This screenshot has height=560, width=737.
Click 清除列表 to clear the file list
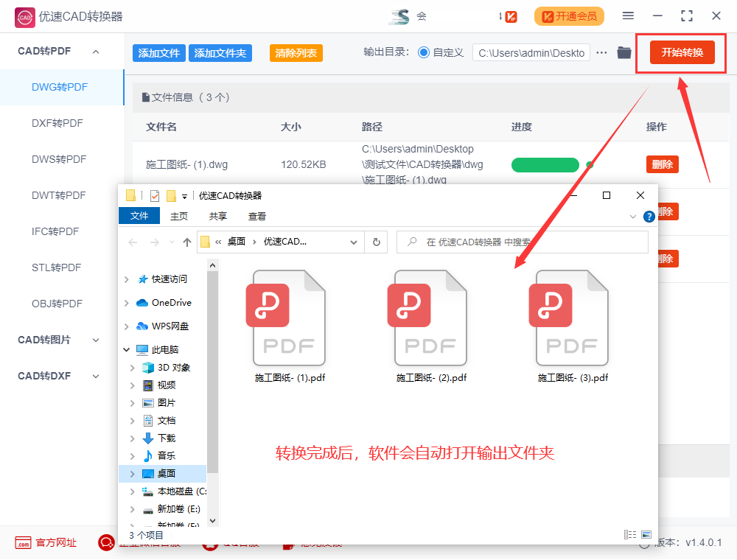tap(296, 52)
